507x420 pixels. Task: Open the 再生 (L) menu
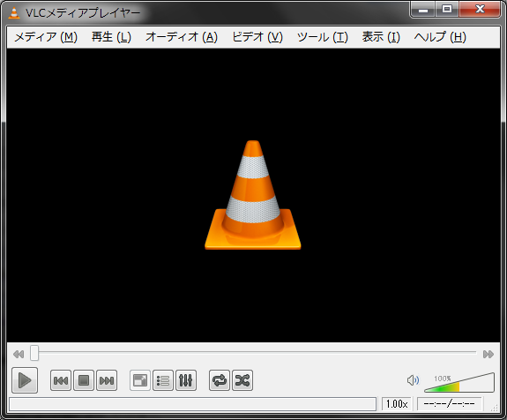click(111, 37)
